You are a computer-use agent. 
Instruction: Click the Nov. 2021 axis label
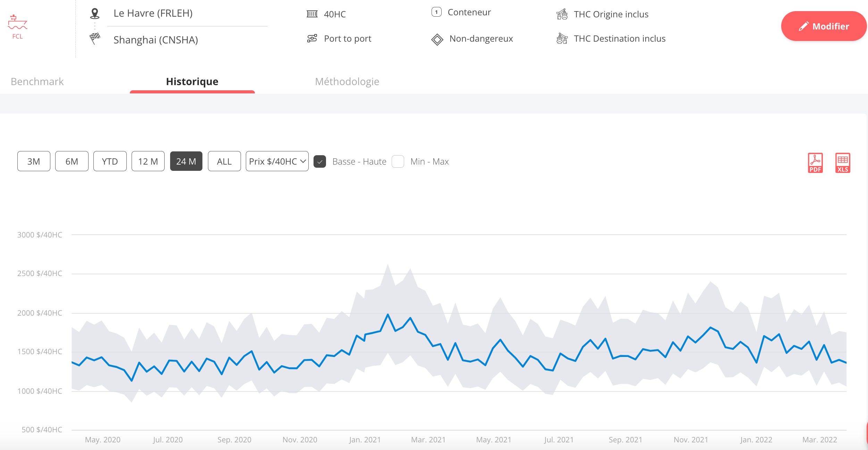tap(691, 440)
